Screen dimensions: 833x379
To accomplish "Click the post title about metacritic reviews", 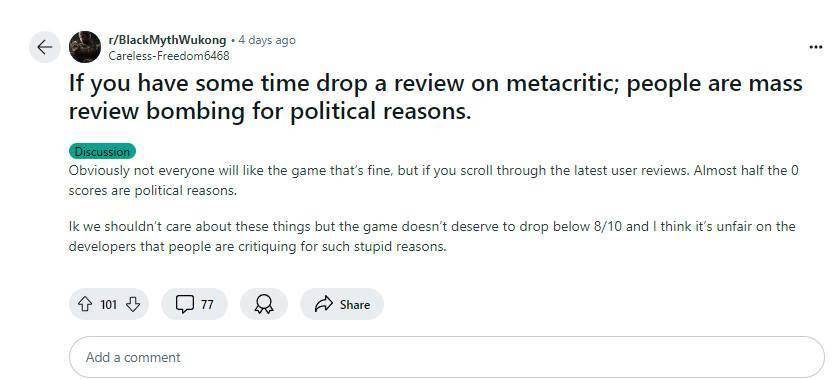I will click(436, 98).
